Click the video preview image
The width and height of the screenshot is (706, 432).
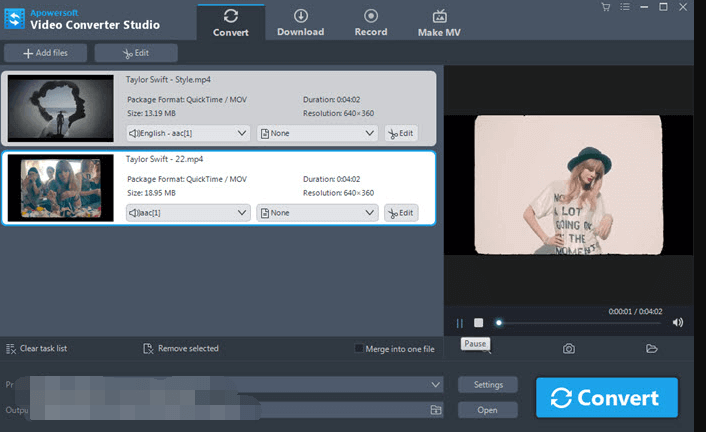click(x=569, y=185)
